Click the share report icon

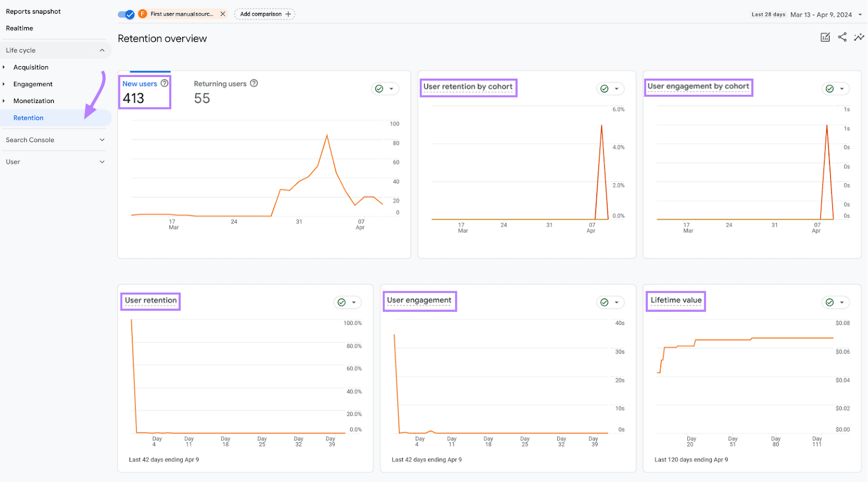point(842,37)
